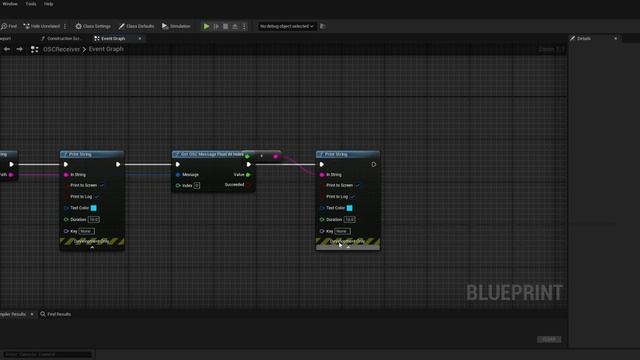Click first Print String exec input pin
This screenshot has height=360, width=640.
point(66,164)
